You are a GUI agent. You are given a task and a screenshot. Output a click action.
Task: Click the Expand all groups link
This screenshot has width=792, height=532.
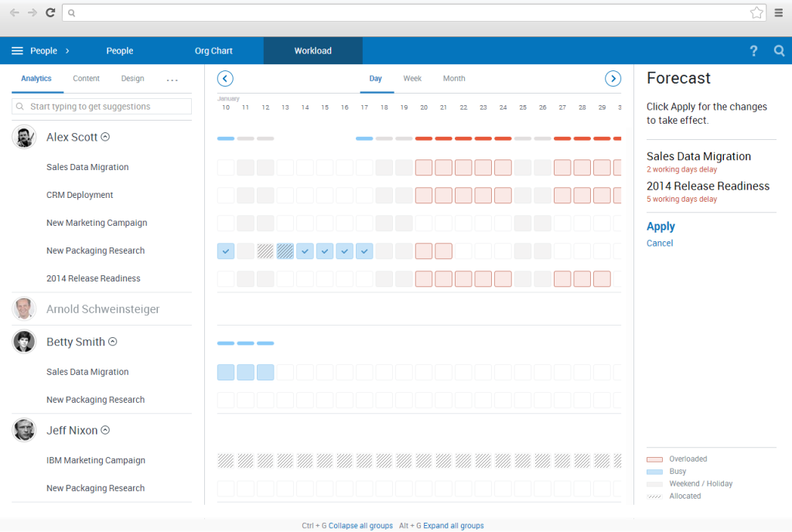pos(453,525)
